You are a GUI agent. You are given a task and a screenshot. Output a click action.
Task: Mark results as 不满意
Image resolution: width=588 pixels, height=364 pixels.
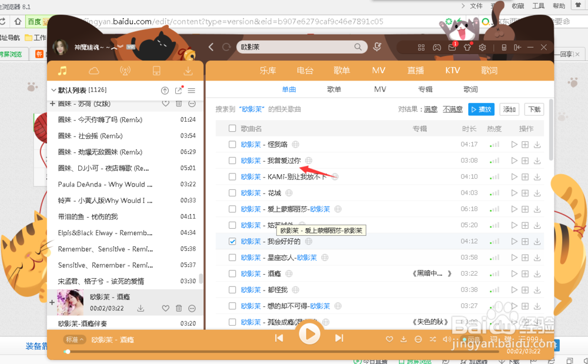[453, 109]
